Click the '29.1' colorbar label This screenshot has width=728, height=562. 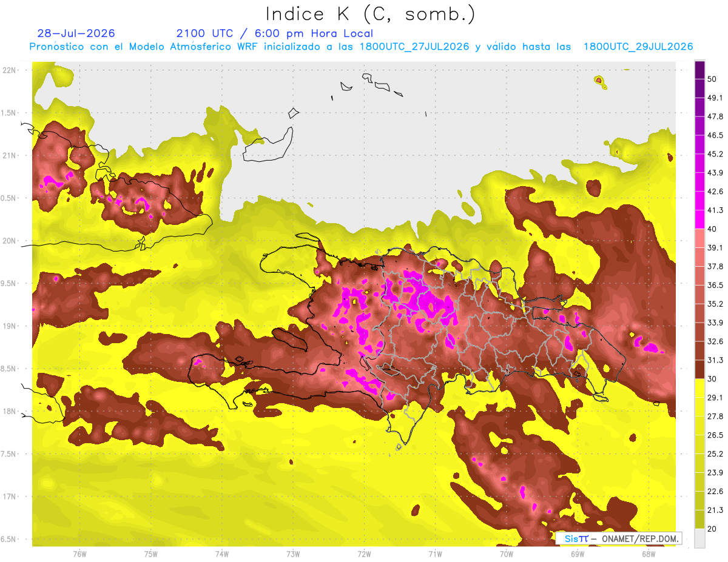[x=715, y=397]
